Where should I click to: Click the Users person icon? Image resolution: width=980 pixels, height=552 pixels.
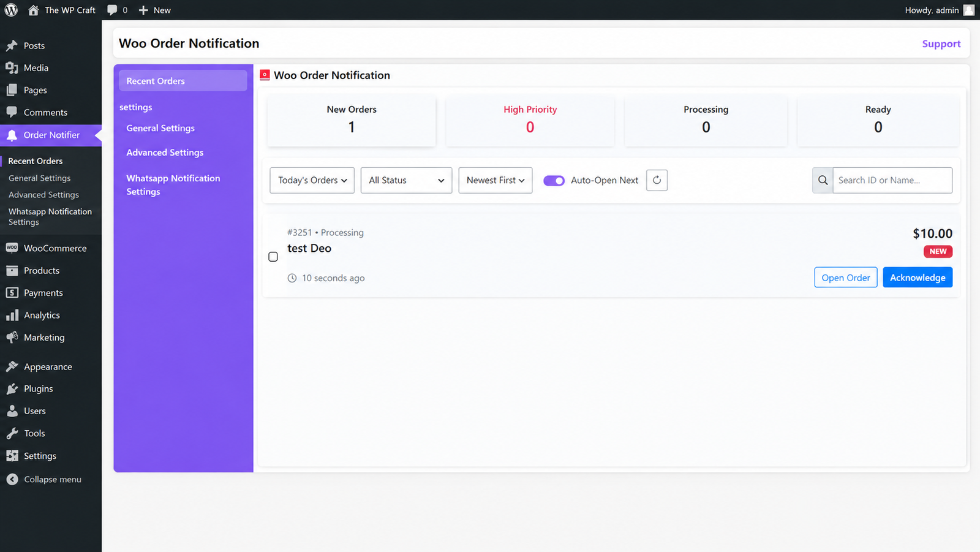[12, 410]
